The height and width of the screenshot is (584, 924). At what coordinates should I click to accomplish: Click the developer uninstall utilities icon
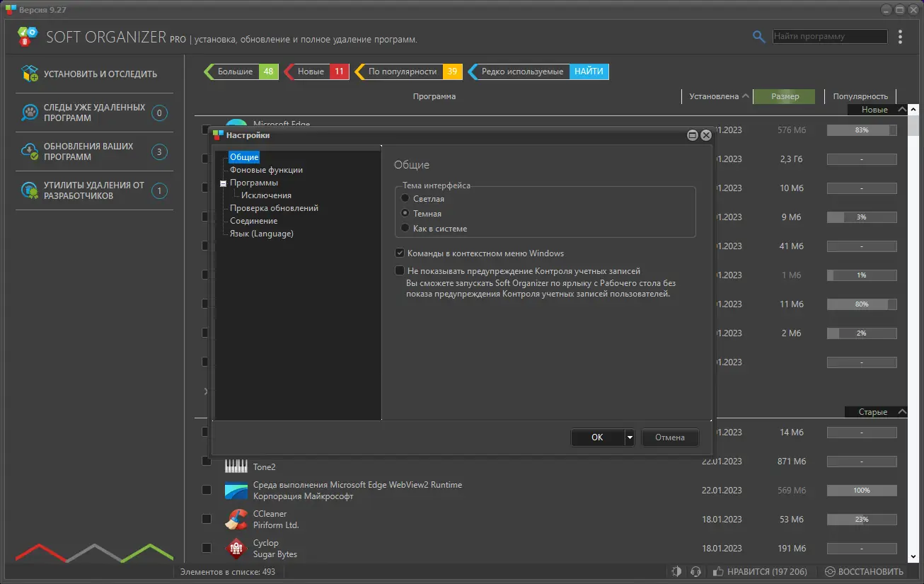pos(30,190)
